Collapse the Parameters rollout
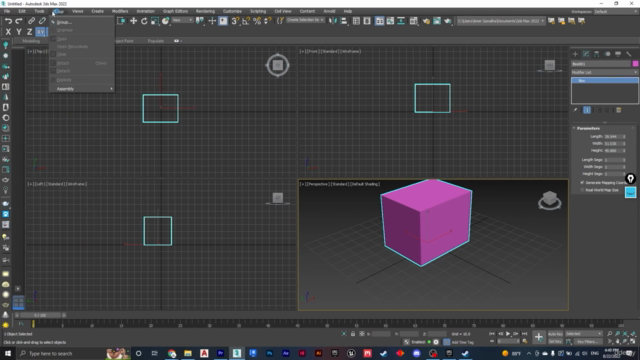 588,128
